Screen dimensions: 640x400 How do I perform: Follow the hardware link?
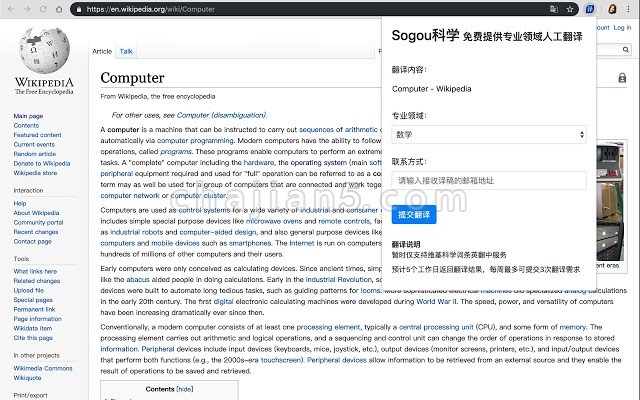point(259,162)
